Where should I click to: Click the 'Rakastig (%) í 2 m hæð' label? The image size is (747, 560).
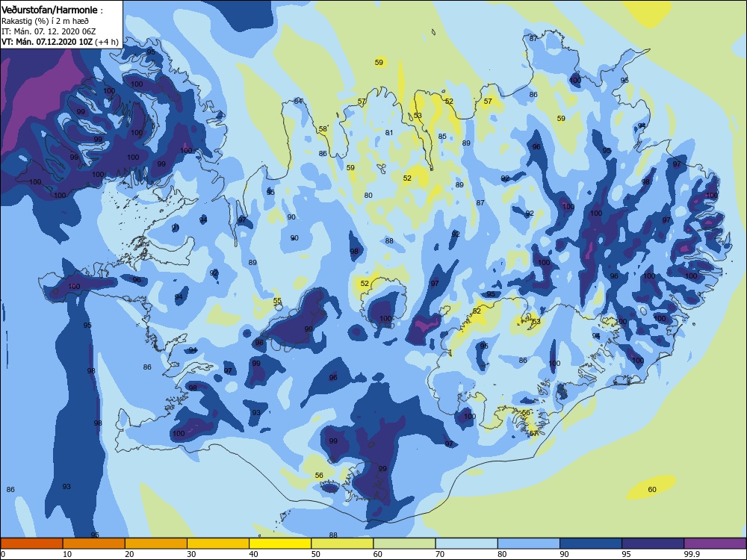point(45,21)
